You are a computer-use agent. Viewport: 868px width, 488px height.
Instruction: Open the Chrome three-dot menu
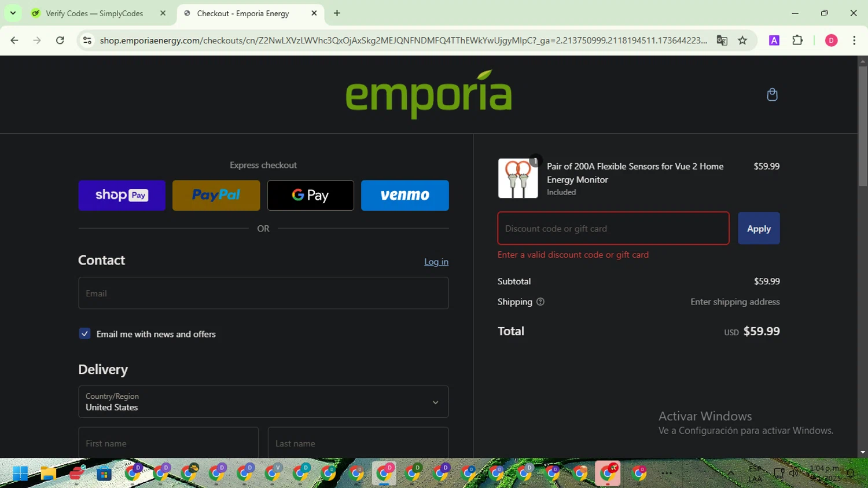click(854, 40)
